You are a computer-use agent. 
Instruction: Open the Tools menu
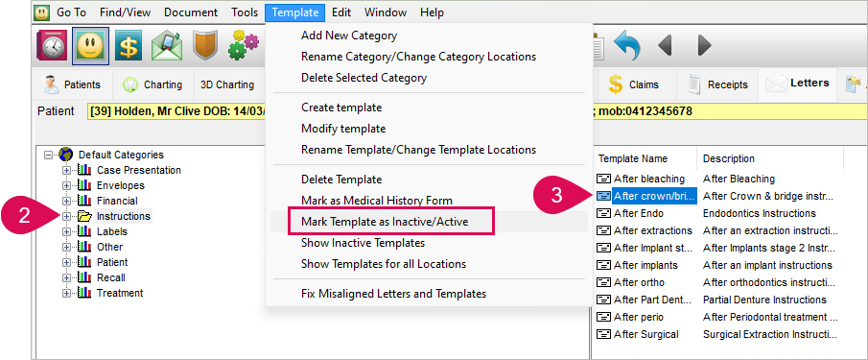(x=245, y=12)
